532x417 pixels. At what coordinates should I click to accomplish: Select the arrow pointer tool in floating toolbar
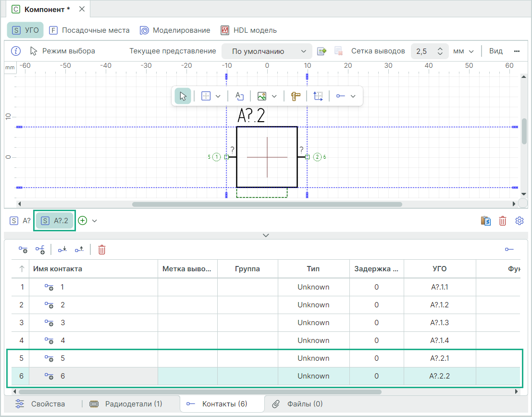pyautogui.click(x=183, y=96)
